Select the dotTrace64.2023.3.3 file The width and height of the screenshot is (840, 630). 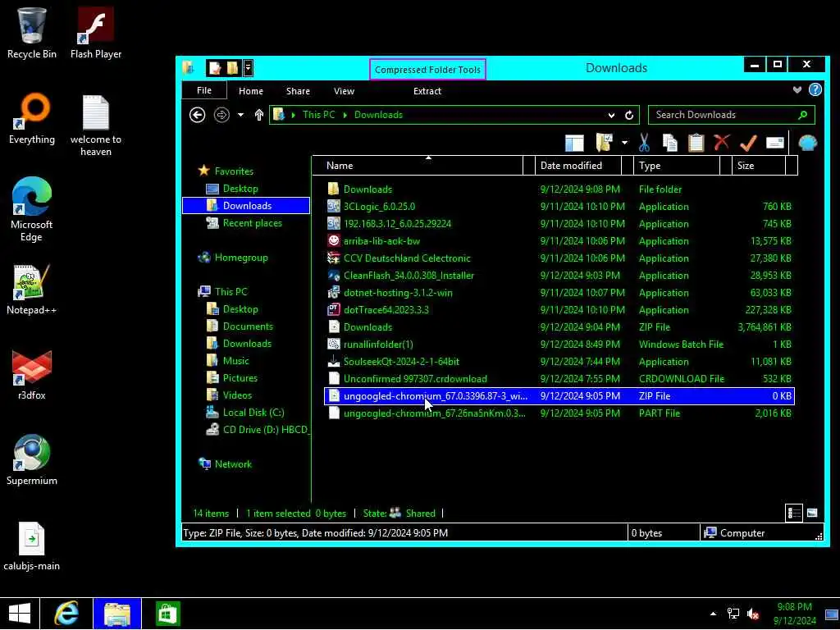(559, 309)
